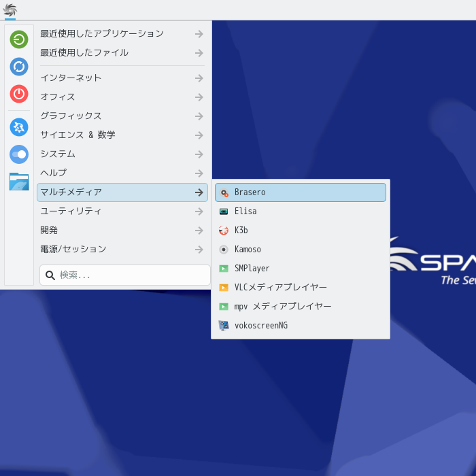Image resolution: width=476 pixels, height=476 pixels.
Task: Expand arrow next to システム
Action: (x=199, y=154)
